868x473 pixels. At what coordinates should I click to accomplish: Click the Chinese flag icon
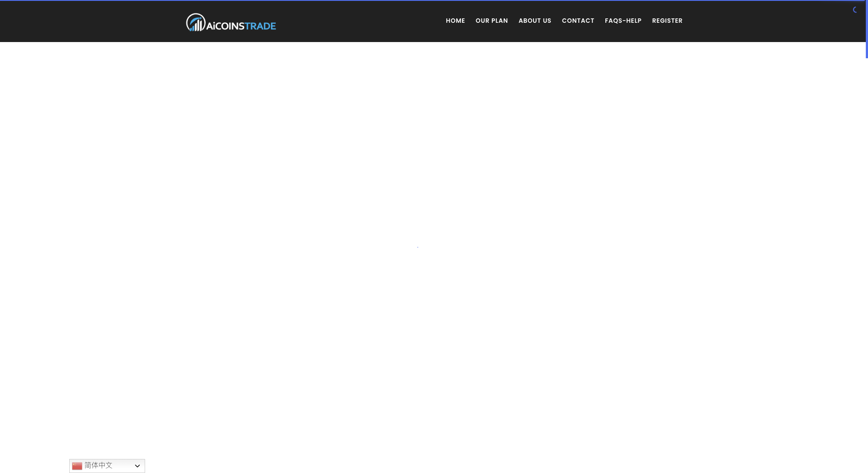tap(77, 466)
